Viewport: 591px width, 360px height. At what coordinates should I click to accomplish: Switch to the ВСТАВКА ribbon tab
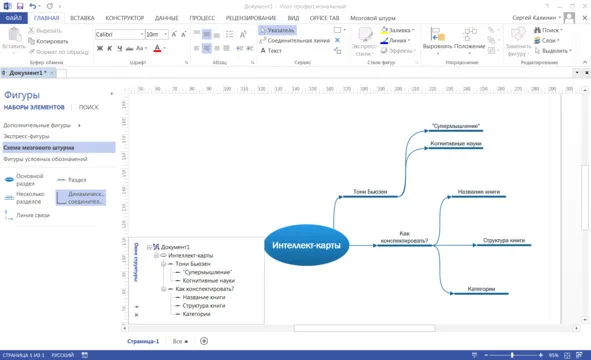coord(82,18)
